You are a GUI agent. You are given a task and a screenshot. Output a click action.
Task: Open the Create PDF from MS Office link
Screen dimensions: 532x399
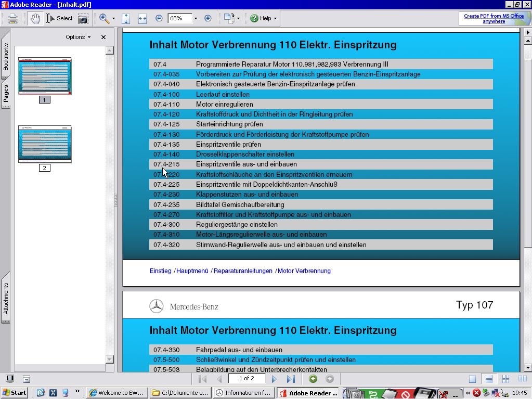pyautogui.click(x=494, y=18)
